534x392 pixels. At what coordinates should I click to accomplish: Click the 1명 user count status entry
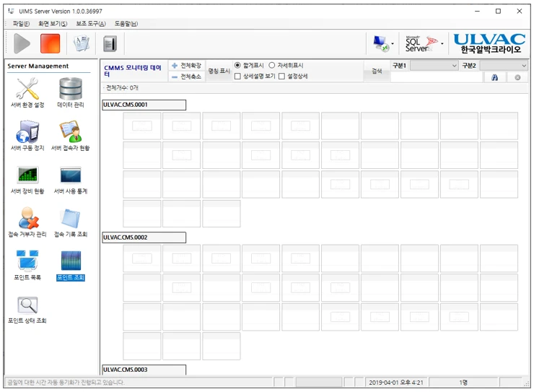(x=463, y=383)
